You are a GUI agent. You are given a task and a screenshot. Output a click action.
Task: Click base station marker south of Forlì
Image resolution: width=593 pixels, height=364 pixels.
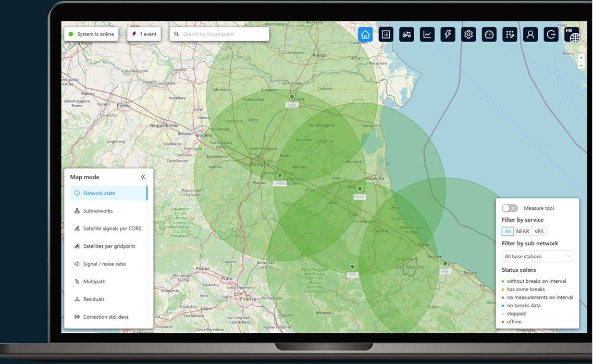pyautogui.click(x=352, y=267)
